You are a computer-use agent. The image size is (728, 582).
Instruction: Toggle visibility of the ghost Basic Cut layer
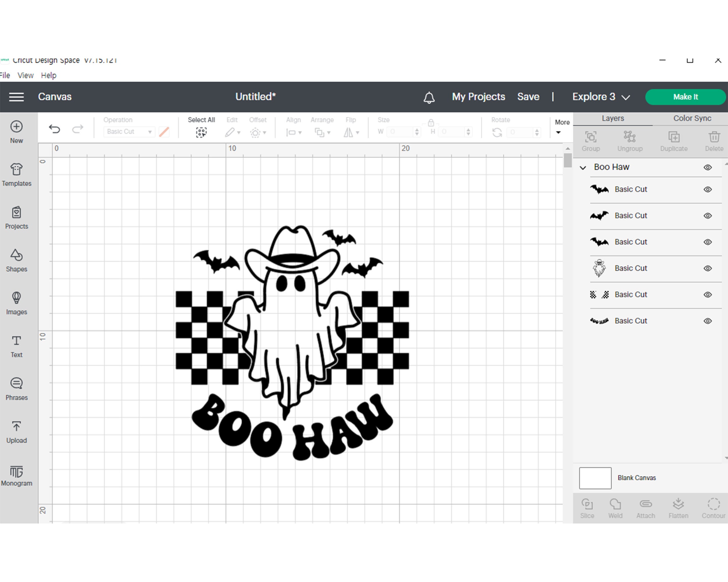click(x=708, y=268)
